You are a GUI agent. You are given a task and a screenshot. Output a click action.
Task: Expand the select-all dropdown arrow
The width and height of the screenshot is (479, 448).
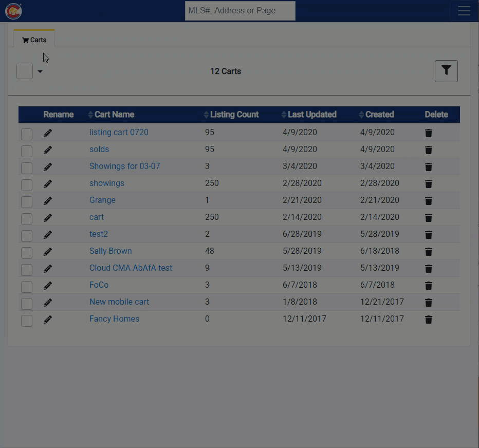(x=40, y=71)
